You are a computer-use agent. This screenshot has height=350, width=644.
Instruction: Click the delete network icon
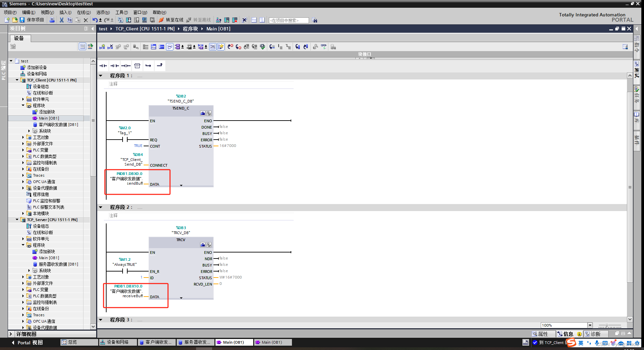[x=110, y=47]
